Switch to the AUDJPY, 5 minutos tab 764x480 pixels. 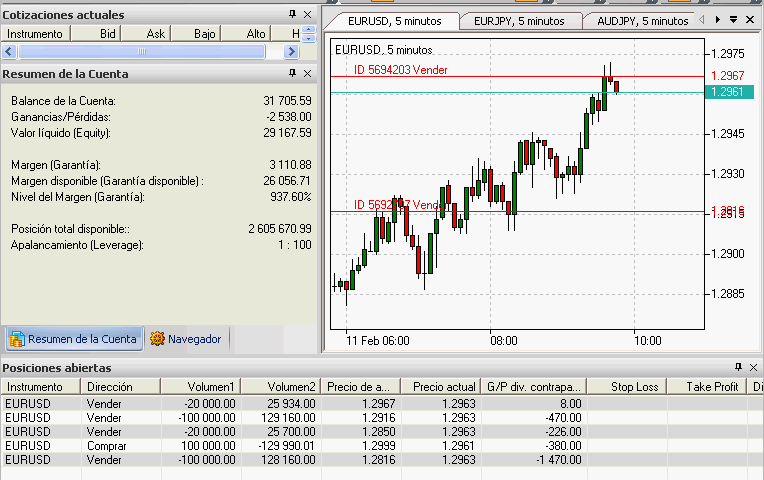(642, 21)
